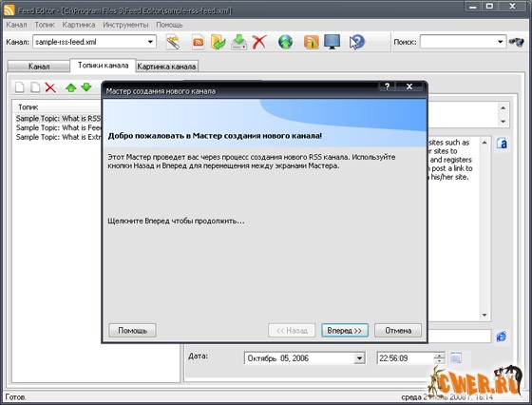
Task: Click the RSS validate warning icon
Action: pos(312,43)
